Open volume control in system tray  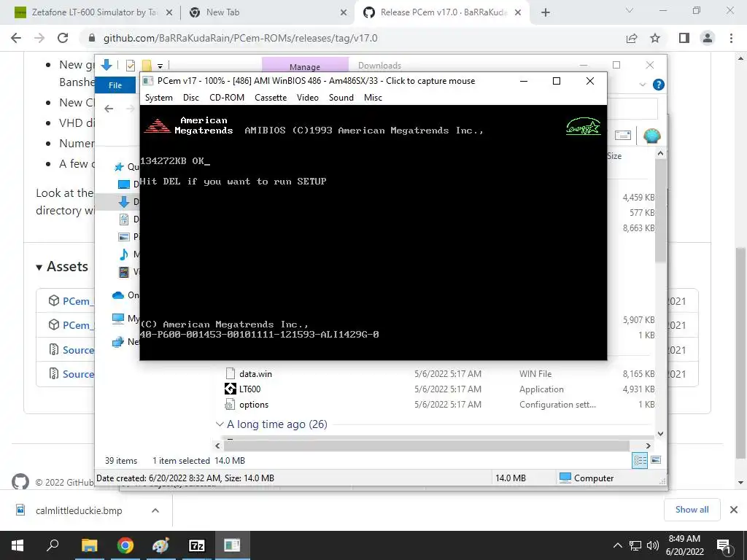(653, 545)
